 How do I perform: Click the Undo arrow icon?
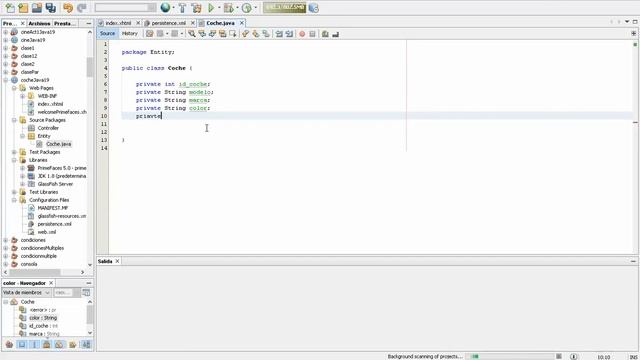tap(68, 8)
